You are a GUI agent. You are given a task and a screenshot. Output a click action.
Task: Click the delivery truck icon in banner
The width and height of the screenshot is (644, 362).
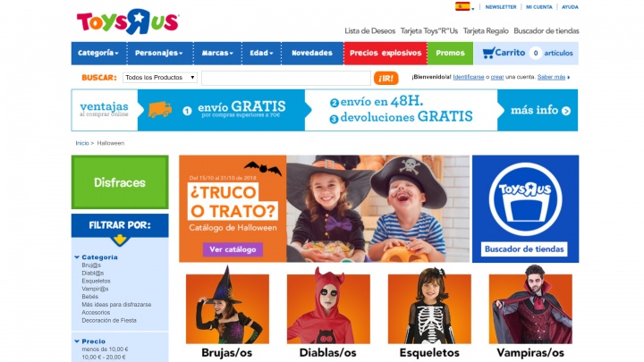coord(160,110)
